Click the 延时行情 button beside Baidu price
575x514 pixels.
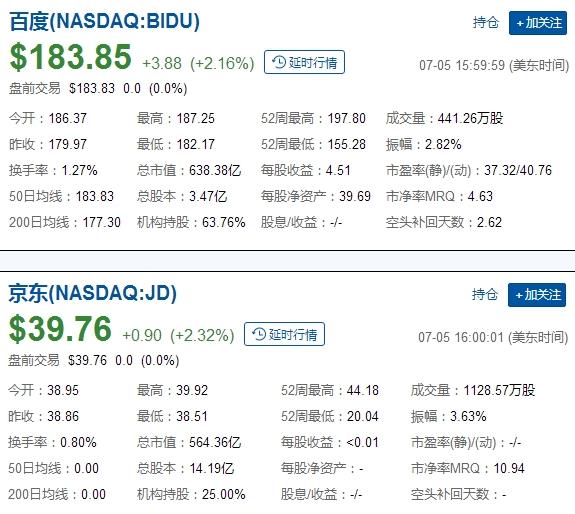304,62
